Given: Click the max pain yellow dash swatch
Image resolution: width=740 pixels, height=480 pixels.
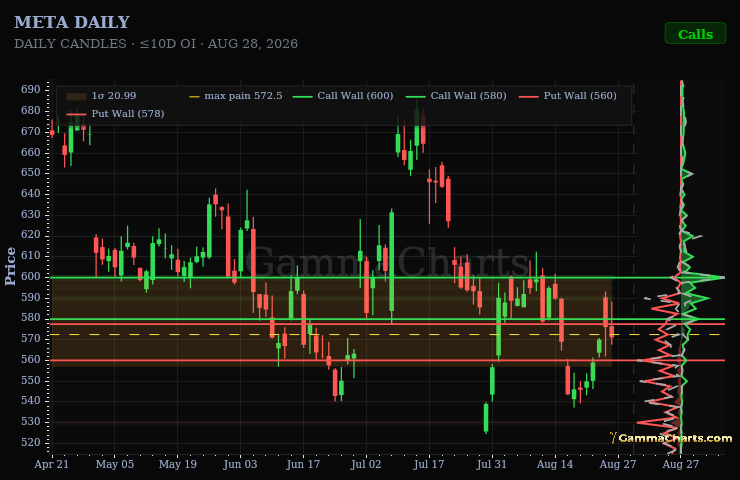Looking at the screenshot, I should (194, 96).
